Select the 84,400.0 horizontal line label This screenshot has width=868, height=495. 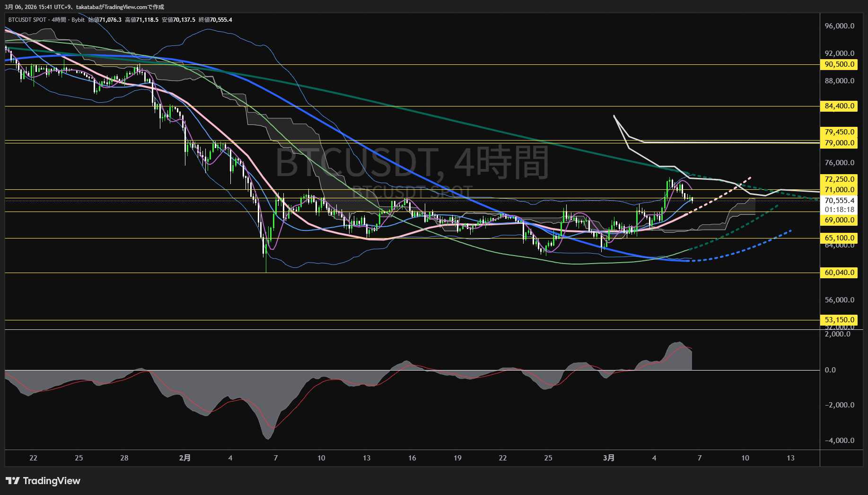click(839, 106)
